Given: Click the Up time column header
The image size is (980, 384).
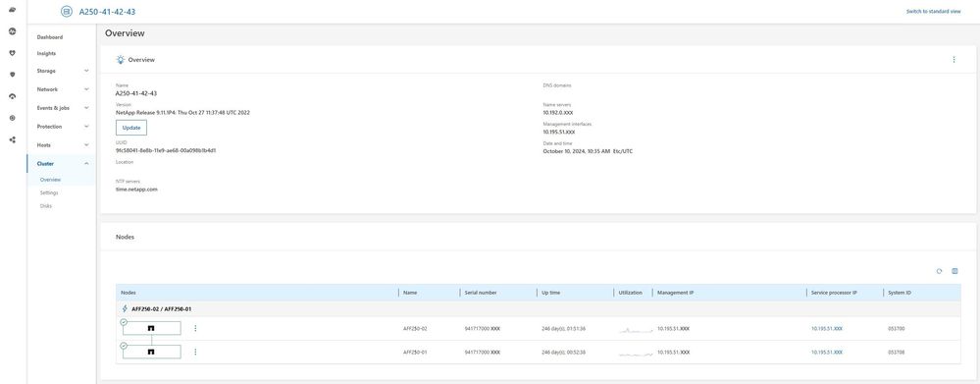Looking at the screenshot, I should coord(550,293).
